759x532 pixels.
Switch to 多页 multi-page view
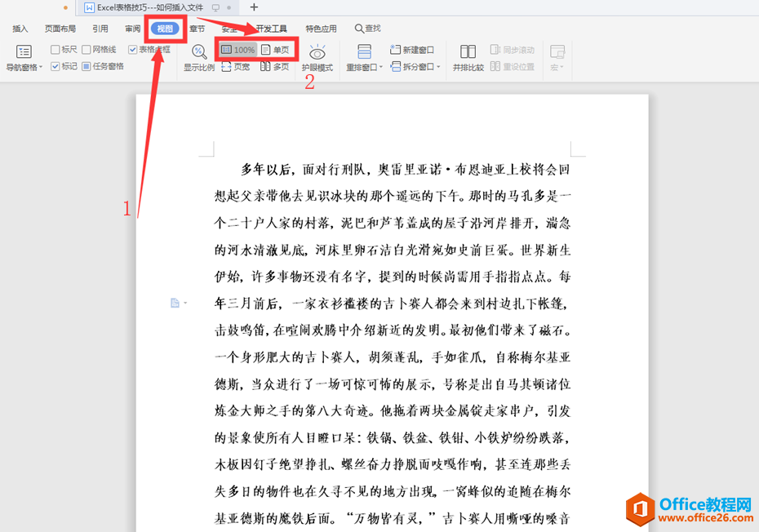274,67
